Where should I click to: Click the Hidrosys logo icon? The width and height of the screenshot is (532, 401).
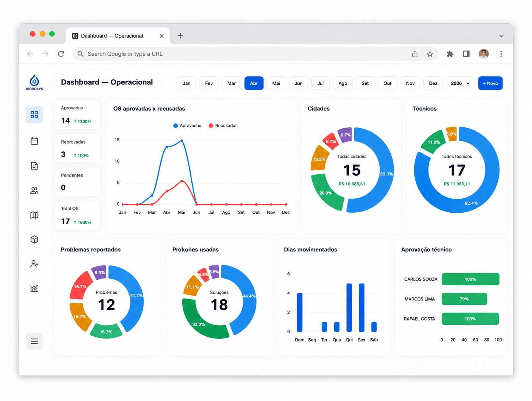(x=34, y=83)
